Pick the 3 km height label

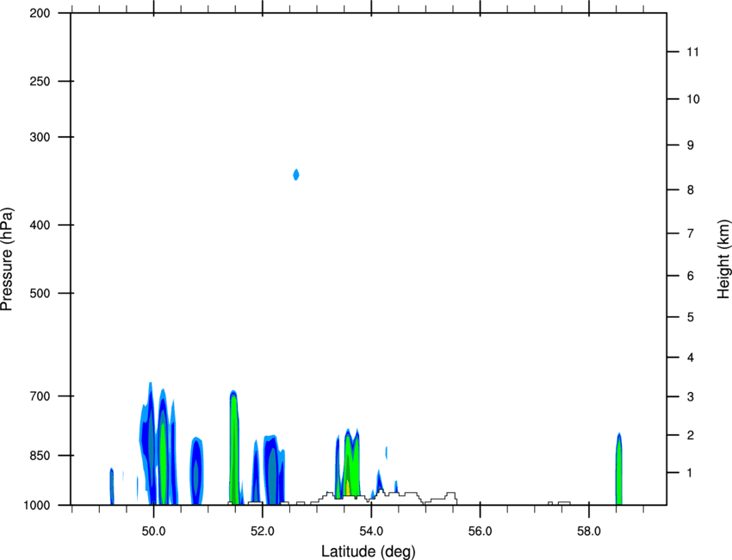[x=691, y=396]
